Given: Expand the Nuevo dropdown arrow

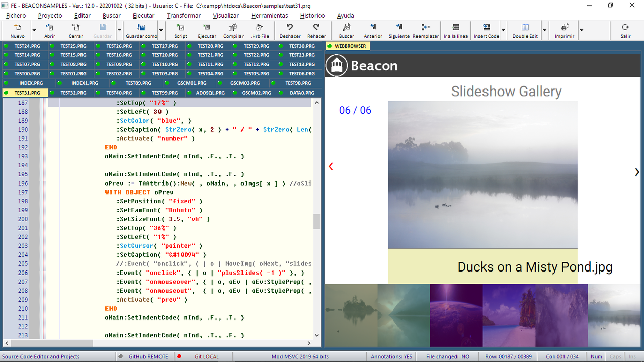Looking at the screenshot, I should tap(34, 30).
